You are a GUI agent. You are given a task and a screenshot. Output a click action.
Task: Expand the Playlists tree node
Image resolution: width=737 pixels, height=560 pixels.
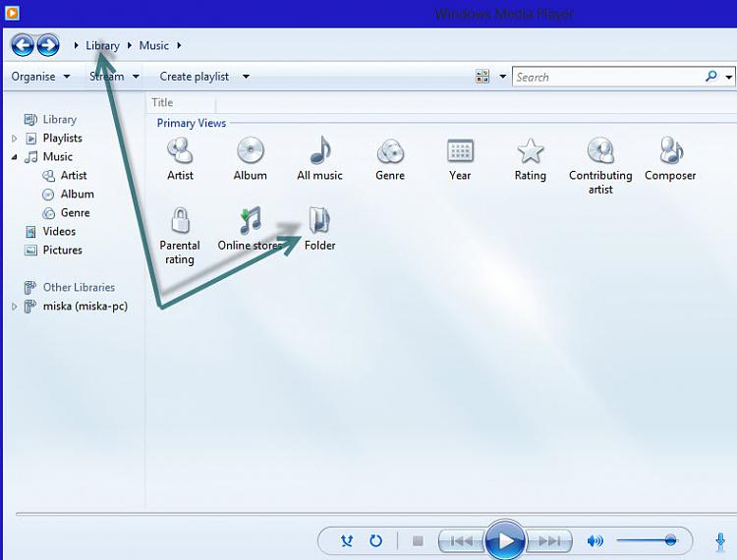point(14,139)
